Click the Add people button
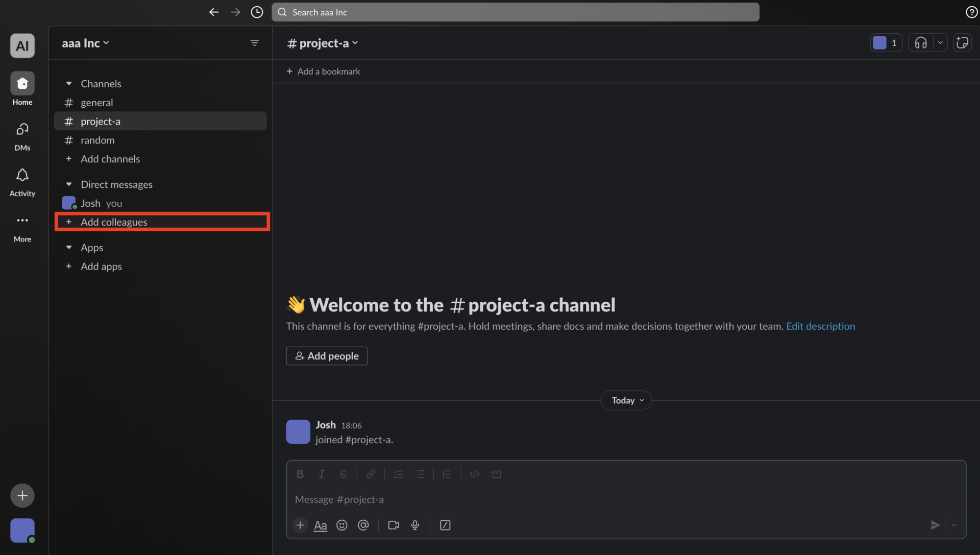 [326, 355]
